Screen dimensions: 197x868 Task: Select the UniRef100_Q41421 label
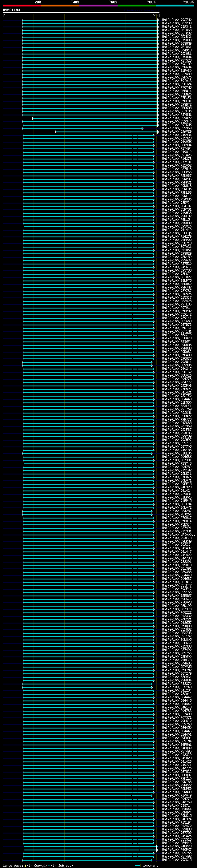click(177, 392)
